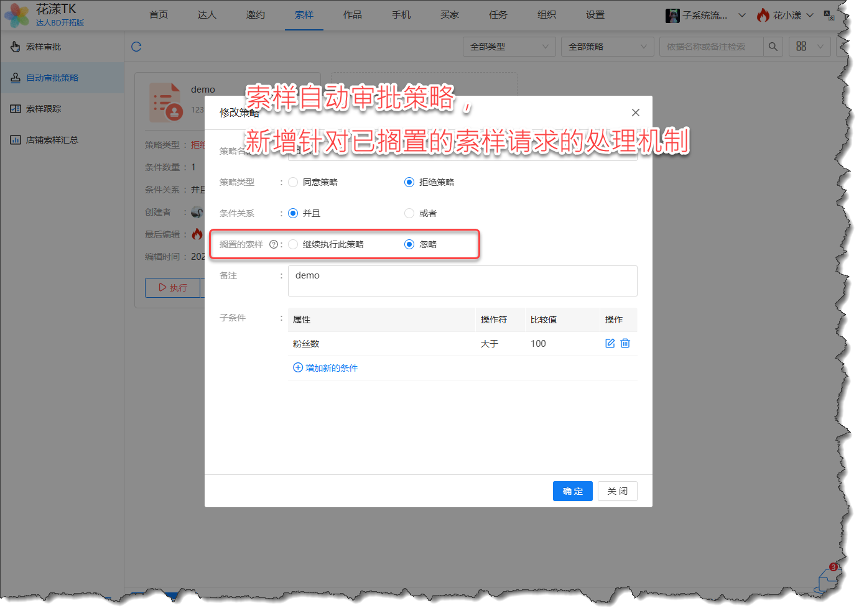Close the 修改策略 dialog with X
Screen dimensions: 864x616
635,113
